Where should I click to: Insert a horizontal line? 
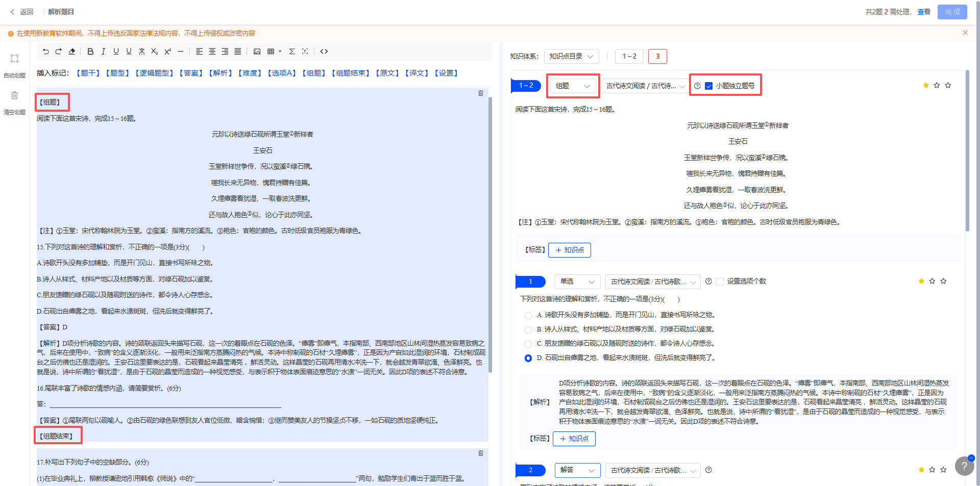click(x=180, y=52)
